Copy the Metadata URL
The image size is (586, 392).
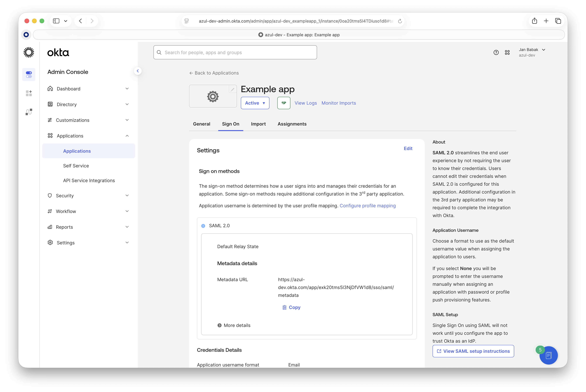tap(292, 307)
